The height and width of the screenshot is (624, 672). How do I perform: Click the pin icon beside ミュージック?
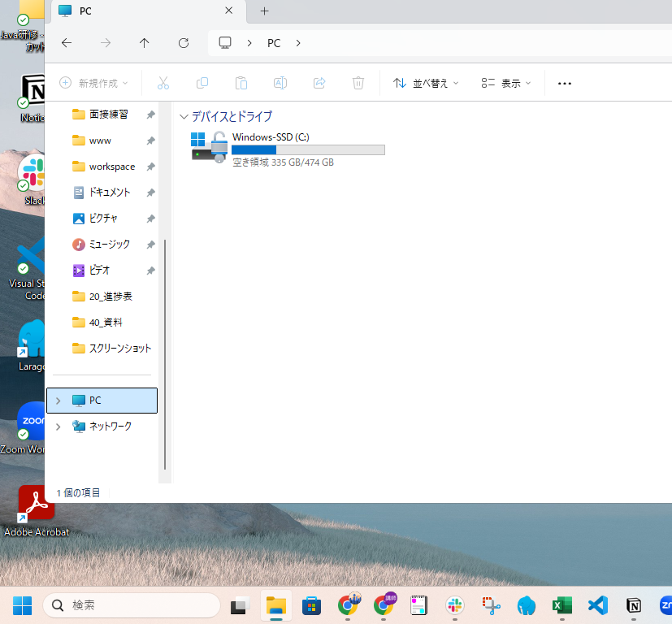(150, 245)
